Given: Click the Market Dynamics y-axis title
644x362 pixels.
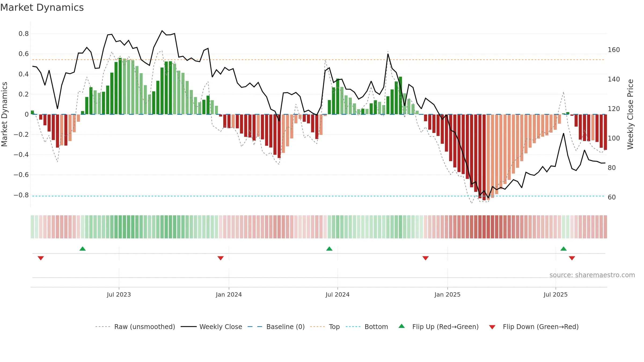Looking at the screenshot, I should click(4, 114).
